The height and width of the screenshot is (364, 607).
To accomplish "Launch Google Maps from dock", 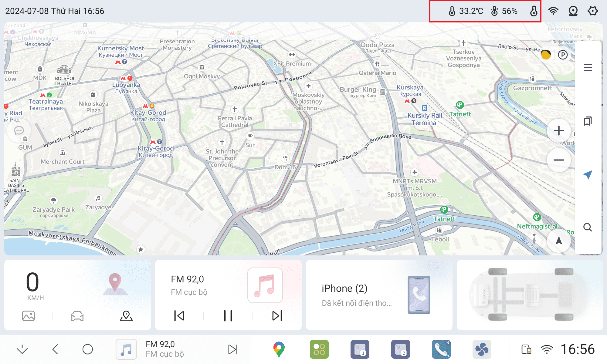I will pyautogui.click(x=279, y=349).
